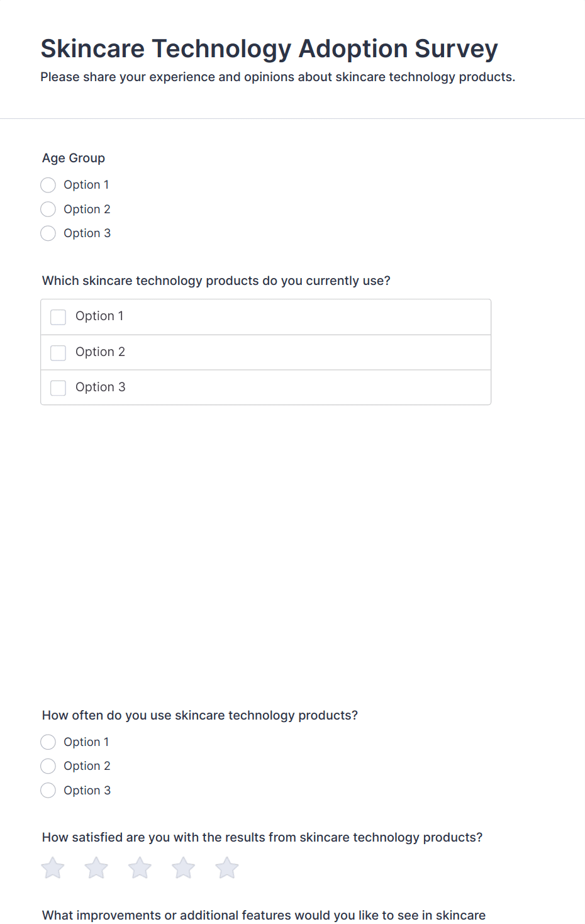Click the usage frequency question label
Viewport: 585px width, 924px height.
coord(200,715)
